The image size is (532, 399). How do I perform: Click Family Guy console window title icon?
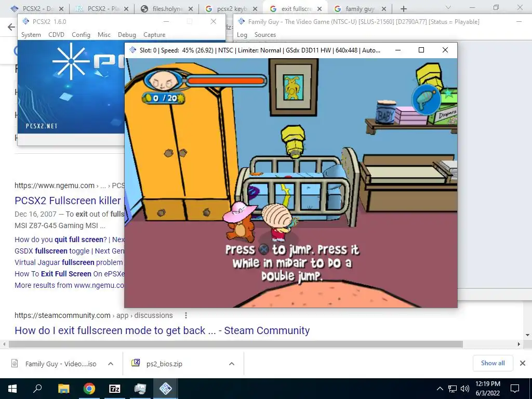[x=241, y=22]
